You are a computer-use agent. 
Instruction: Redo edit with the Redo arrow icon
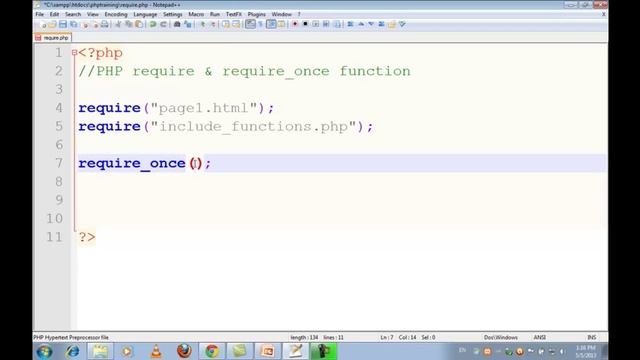point(163,24)
